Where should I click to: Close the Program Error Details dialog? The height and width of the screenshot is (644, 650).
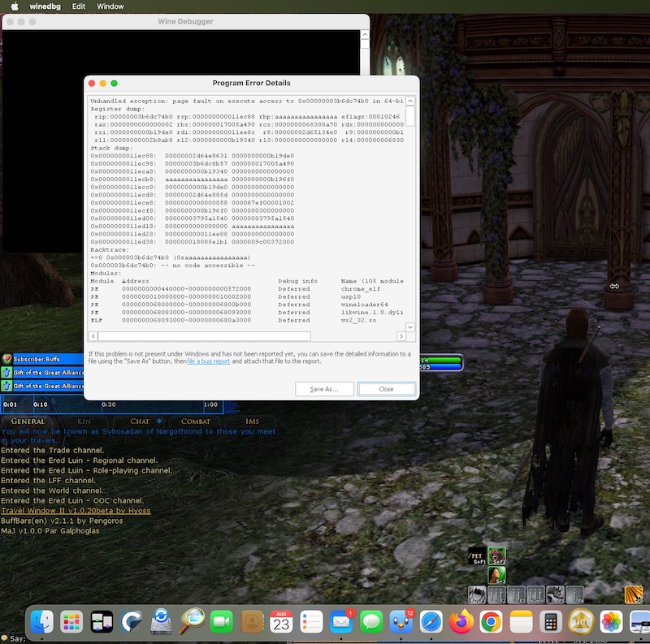tap(386, 389)
